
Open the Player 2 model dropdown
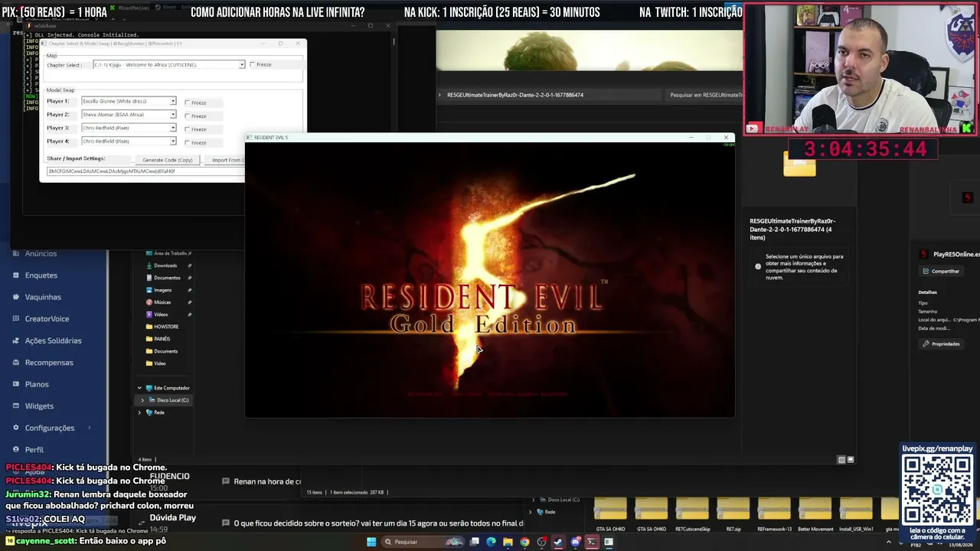coord(129,115)
